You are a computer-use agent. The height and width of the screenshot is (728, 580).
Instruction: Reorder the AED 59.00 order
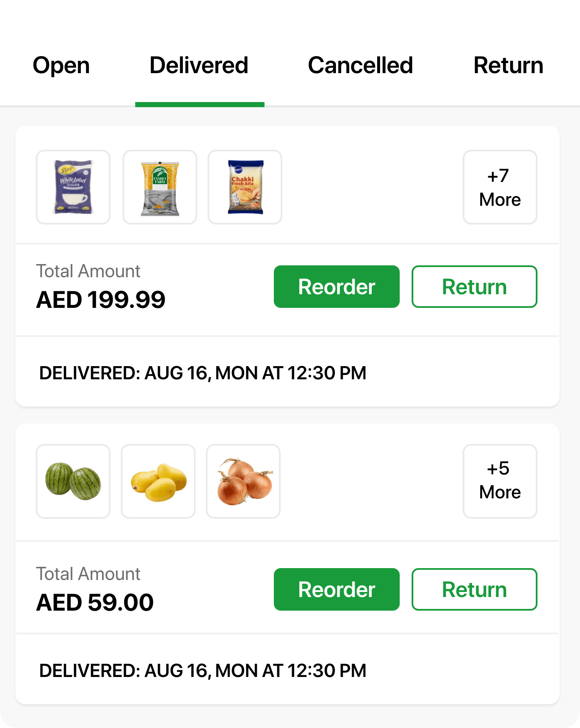(x=336, y=589)
